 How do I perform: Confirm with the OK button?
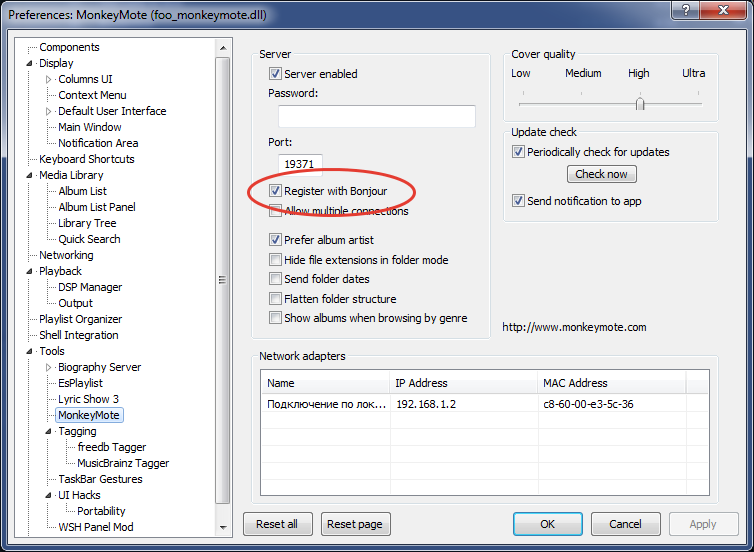point(548,524)
